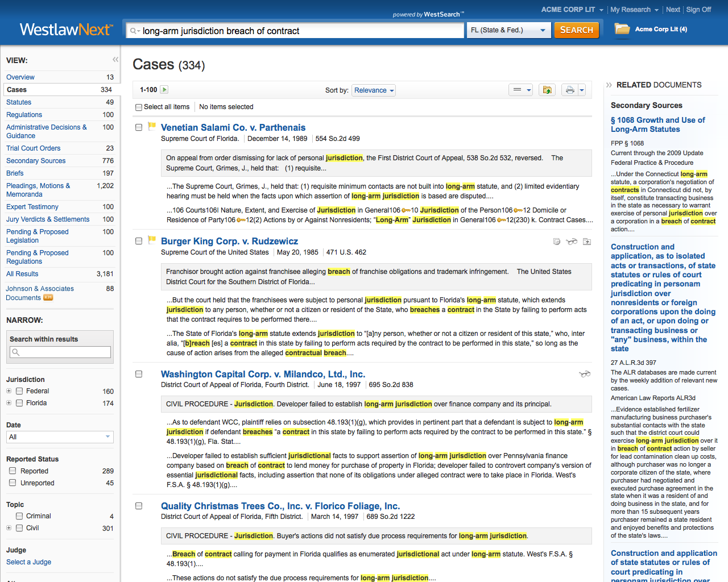Check the Quality Christmas Trees case checkbox
728x582 pixels.
click(x=139, y=506)
